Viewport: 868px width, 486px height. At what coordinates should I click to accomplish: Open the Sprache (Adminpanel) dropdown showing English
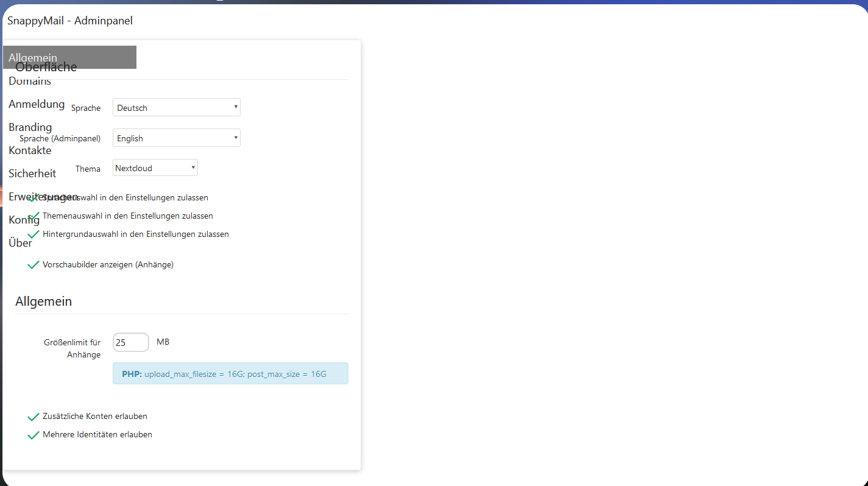(x=176, y=138)
